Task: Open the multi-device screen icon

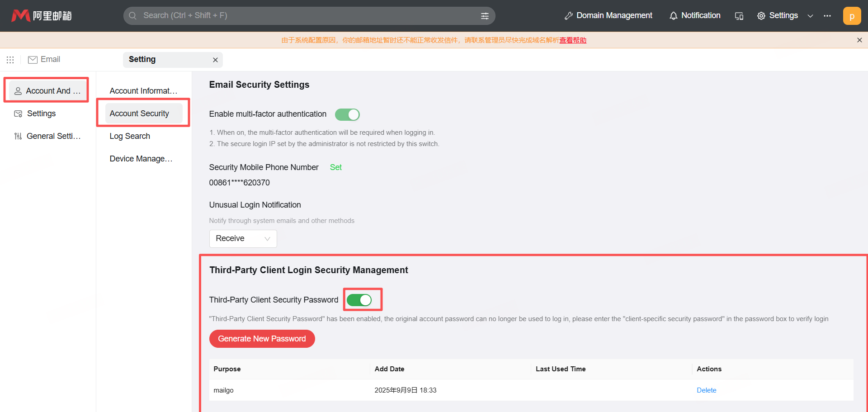Action: 739,16
